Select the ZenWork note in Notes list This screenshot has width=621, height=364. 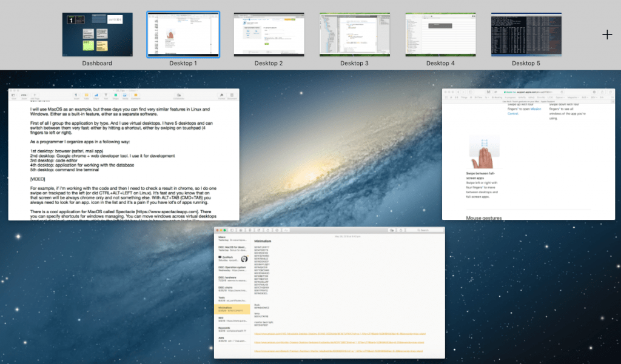pyautogui.click(x=233, y=259)
